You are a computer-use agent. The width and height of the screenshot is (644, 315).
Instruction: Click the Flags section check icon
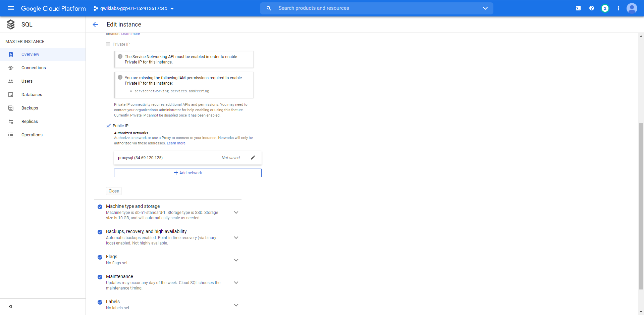tap(100, 257)
